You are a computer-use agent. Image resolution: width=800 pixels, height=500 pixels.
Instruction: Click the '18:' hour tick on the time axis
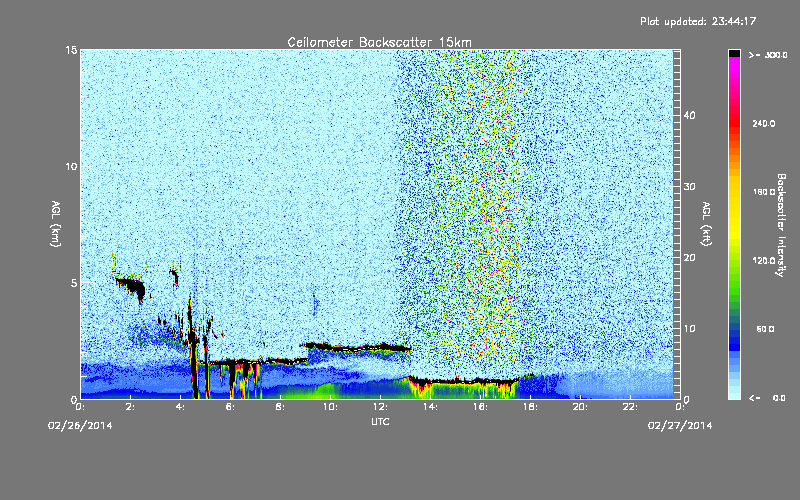(x=530, y=407)
